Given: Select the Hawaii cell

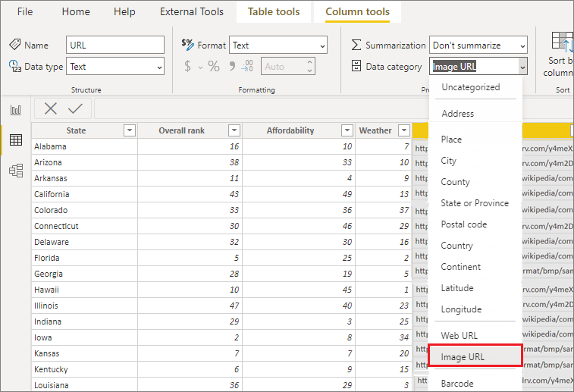Looking at the screenshot, I should 85,290.
